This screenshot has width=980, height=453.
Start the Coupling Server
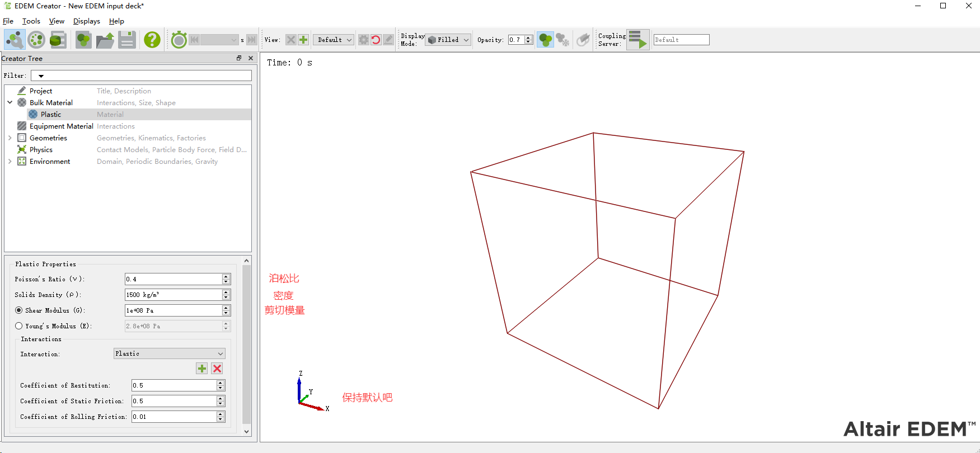click(637, 40)
